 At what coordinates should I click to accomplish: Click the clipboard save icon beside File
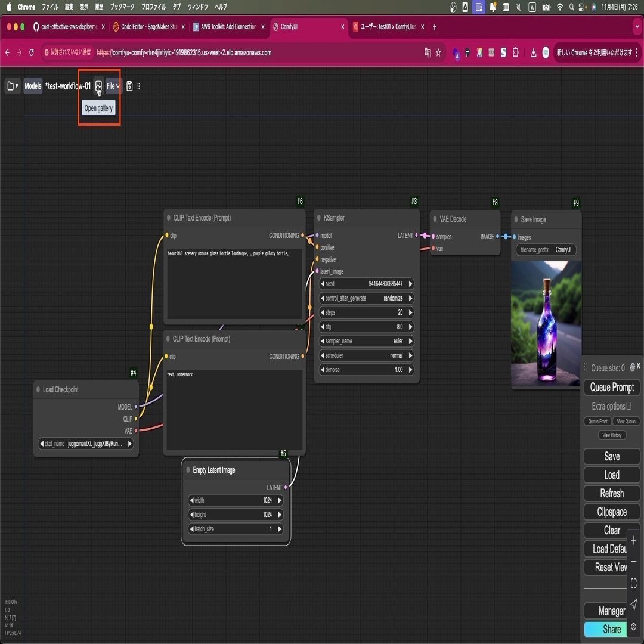pos(129,86)
